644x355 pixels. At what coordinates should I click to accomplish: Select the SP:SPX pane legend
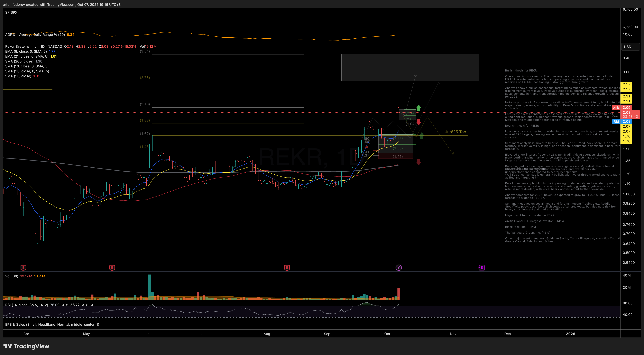pyautogui.click(x=11, y=12)
